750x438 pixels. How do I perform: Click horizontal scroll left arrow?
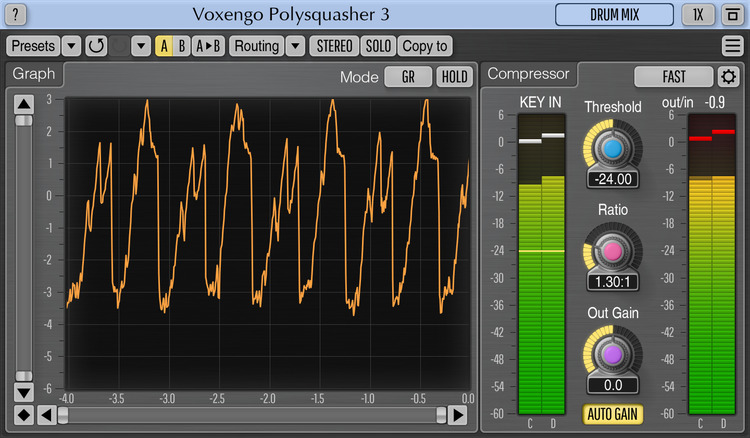pos(46,415)
